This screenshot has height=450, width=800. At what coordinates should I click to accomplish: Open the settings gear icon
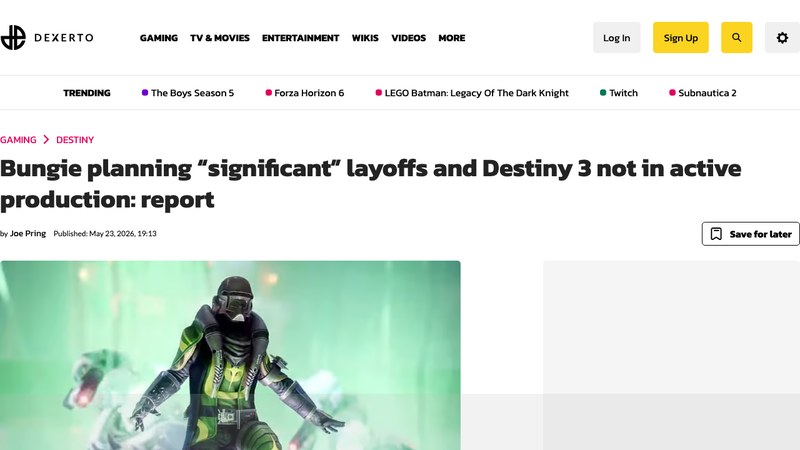[782, 37]
